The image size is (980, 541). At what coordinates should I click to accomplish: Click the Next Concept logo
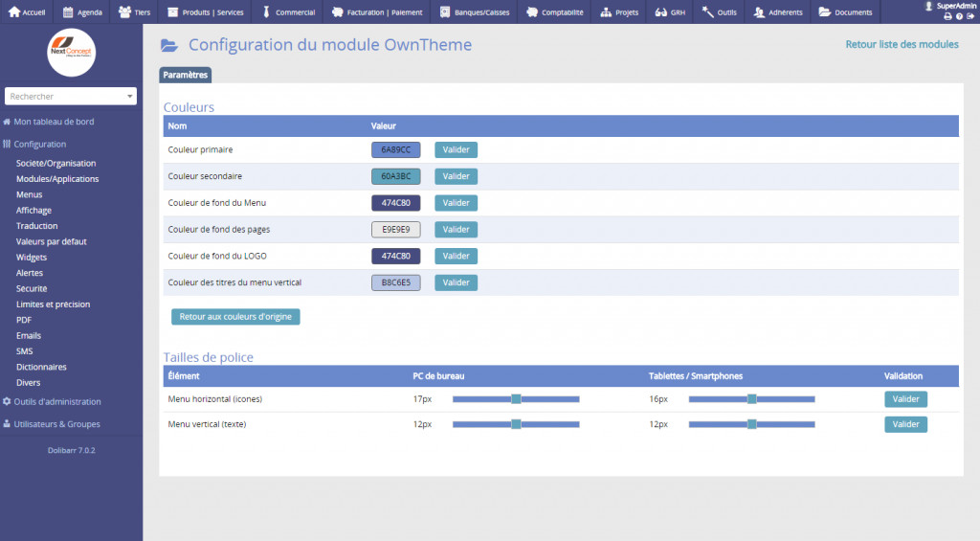[x=71, y=53]
